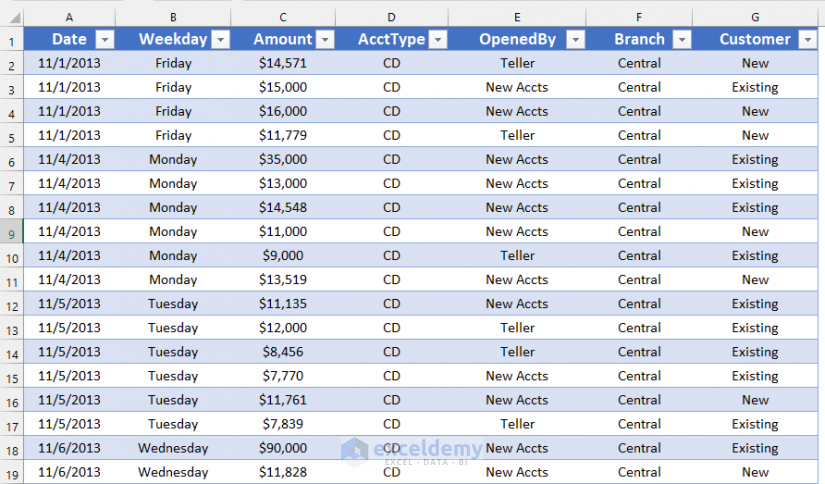Screen dimensions: 825x484
Task: Open the Branch column filter dropdown
Action: [682, 39]
